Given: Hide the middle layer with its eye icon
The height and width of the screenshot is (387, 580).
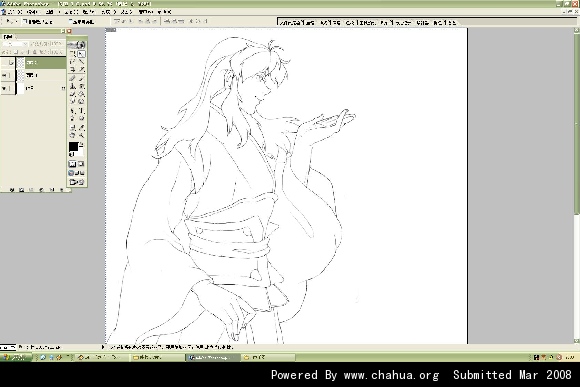Looking at the screenshot, I should (x=4, y=75).
